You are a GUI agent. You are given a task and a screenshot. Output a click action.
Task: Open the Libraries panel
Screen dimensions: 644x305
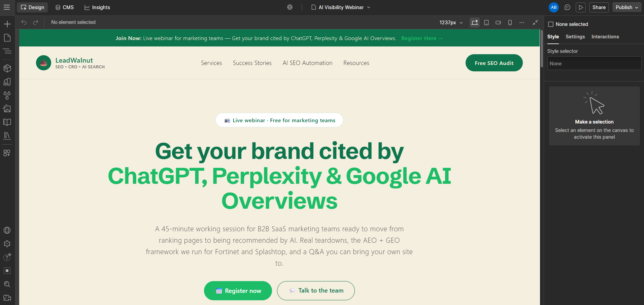pos(7,136)
